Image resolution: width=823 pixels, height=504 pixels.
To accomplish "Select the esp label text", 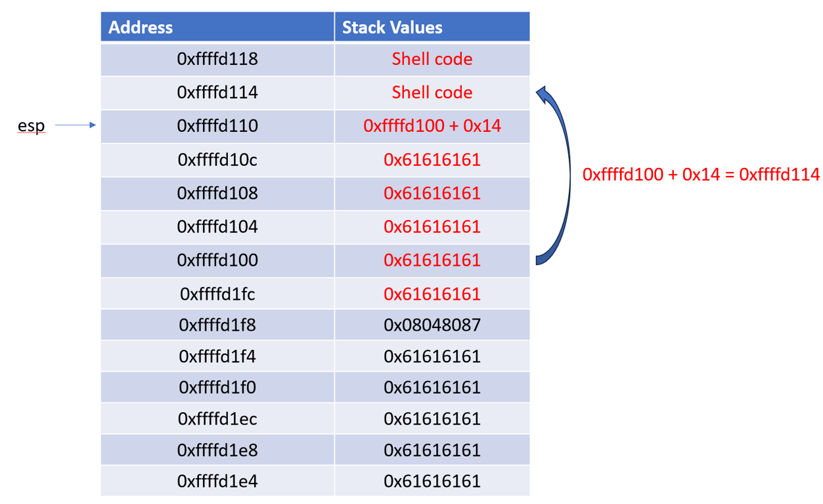I will pyautogui.click(x=31, y=125).
